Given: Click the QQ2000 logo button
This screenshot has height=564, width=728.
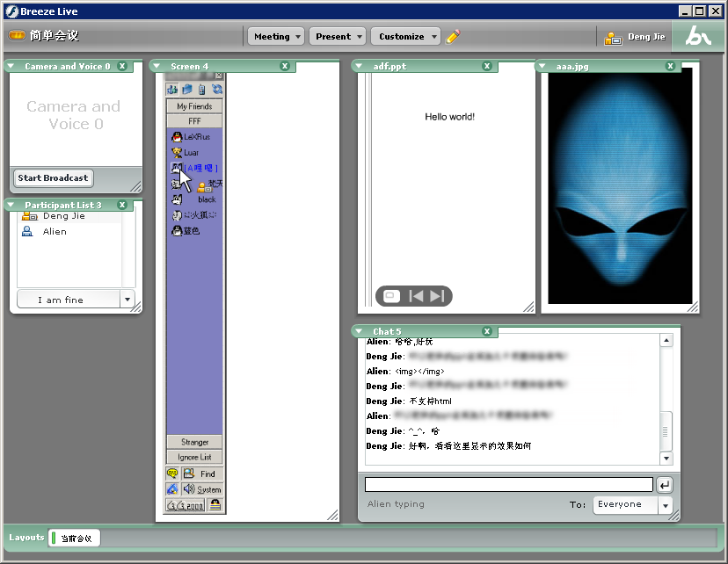Looking at the screenshot, I should 186,505.
